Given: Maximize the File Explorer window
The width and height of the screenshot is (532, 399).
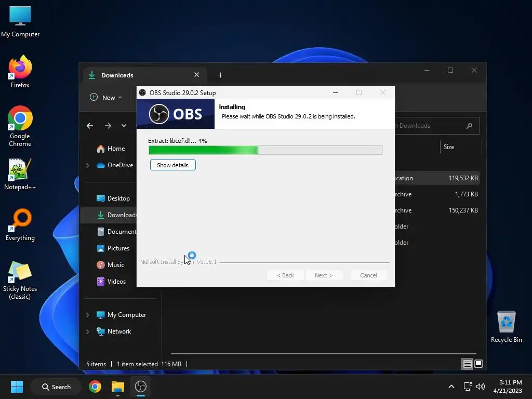Looking at the screenshot, I should (450, 70).
